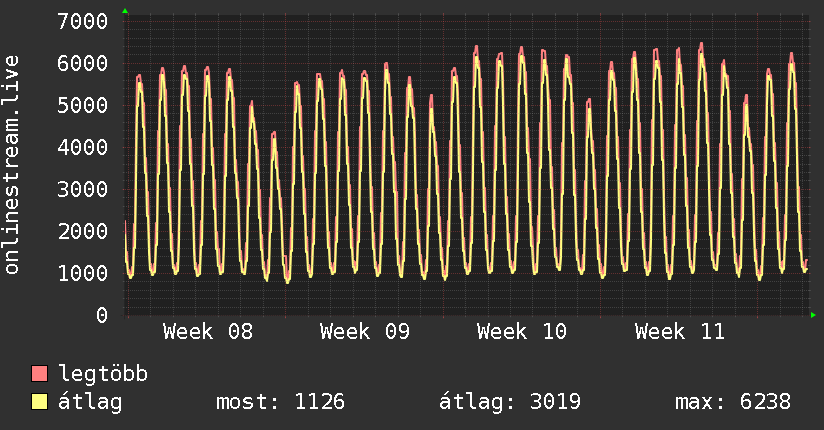Click the 4000 y-axis label
This screenshot has height=430, width=824.
point(83,147)
